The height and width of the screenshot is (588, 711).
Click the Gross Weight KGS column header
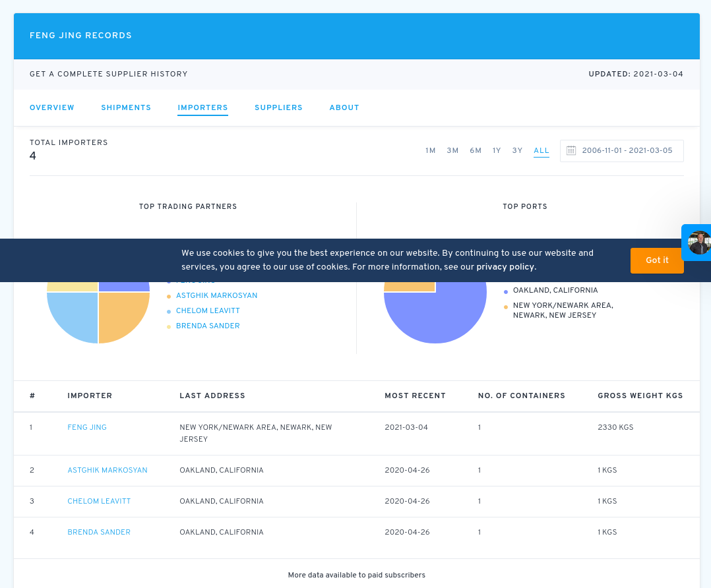pos(640,396)
